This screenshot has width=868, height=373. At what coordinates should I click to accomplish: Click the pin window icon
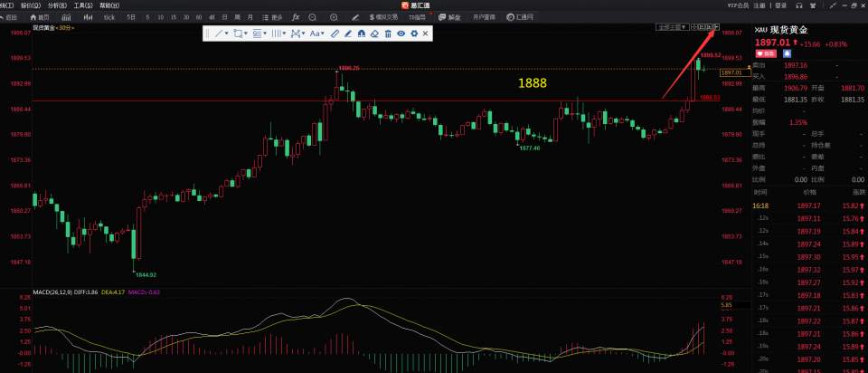(833, 5)
